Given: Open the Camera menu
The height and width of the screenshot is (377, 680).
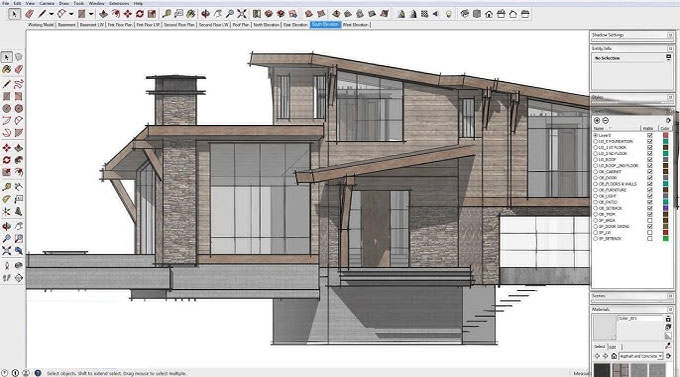Looking at the screenshot, I should (47, 3).
